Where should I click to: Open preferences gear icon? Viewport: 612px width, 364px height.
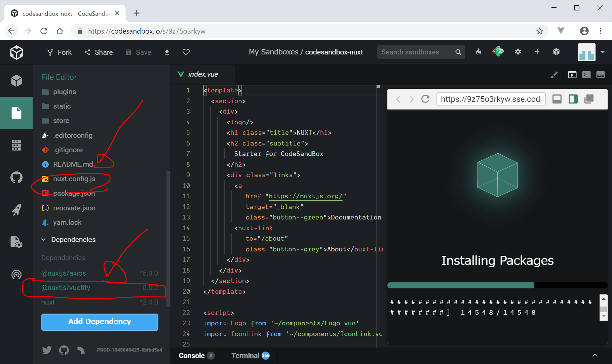[x=518, y=52]
